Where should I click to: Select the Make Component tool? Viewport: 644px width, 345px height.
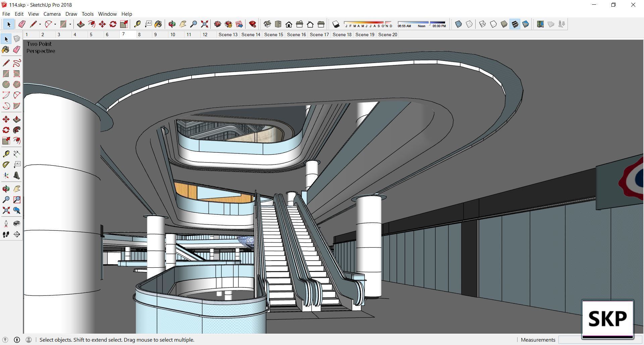[x=17, y=39]
